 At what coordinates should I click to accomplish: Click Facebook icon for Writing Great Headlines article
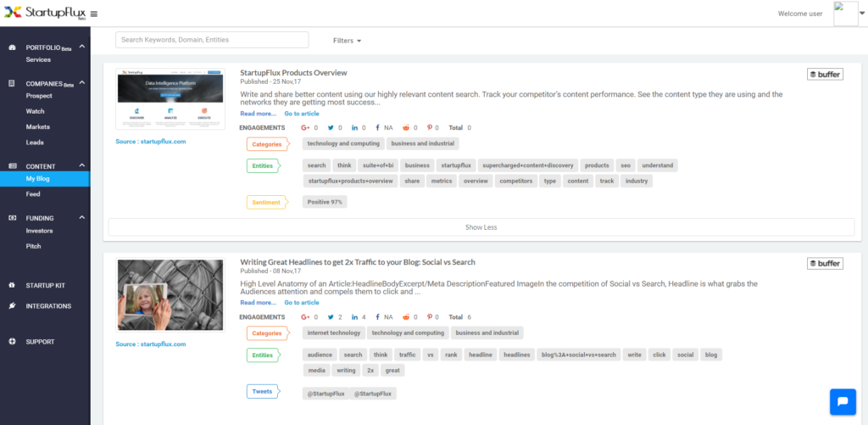point(377,317)
